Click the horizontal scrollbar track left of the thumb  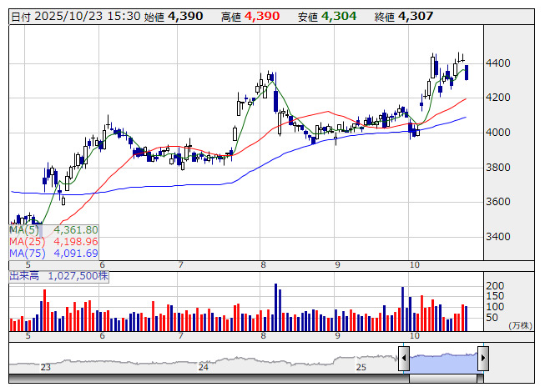pos(209,379)
